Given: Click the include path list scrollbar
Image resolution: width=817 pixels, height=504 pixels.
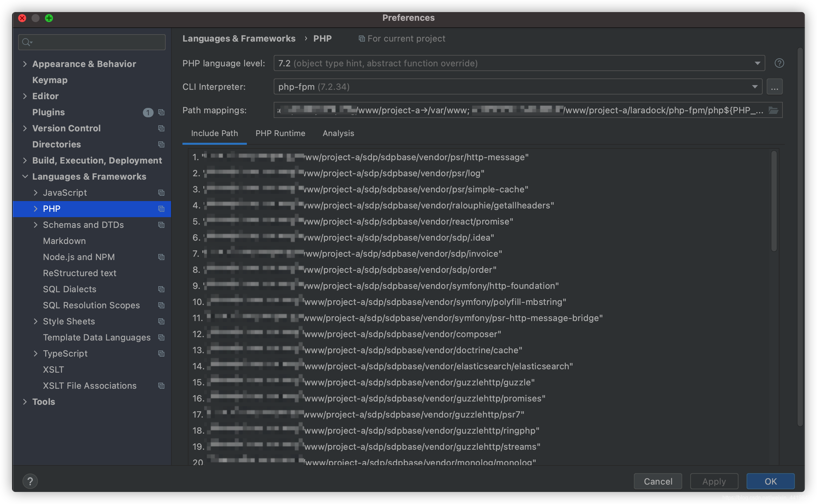Looking at the screenshot, I should 774,201.
